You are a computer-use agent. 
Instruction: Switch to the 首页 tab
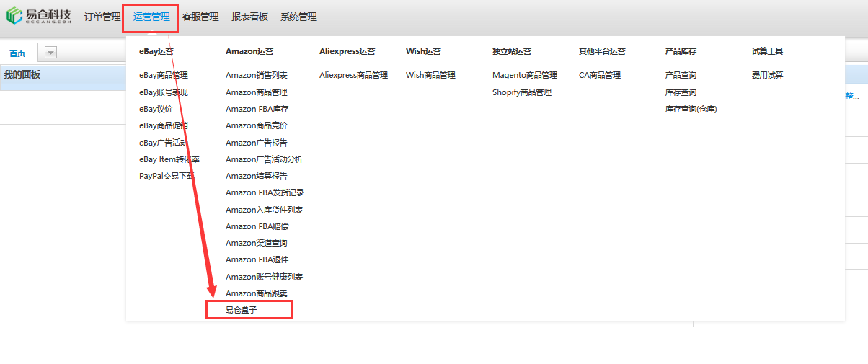pos(17,53)
